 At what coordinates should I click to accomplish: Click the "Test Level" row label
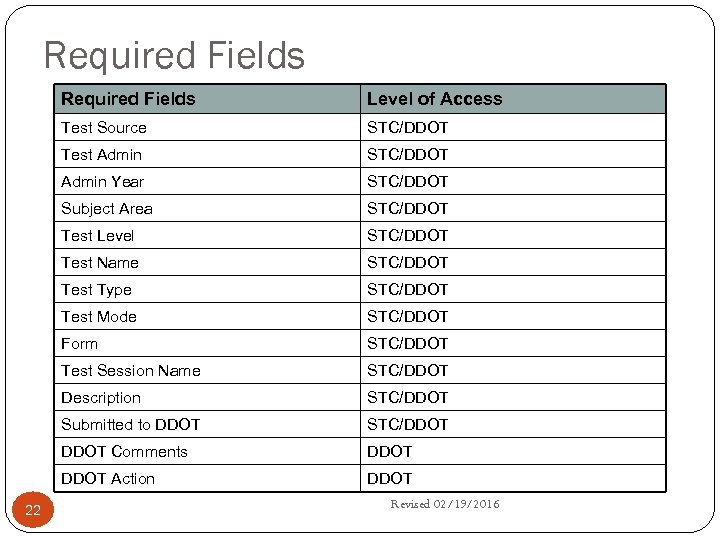tap(97, 236)
